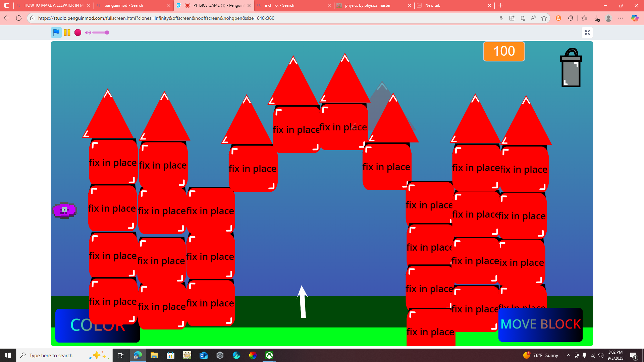Exit fullscreen with the collapse arrows icon
This screenshot has height=362, width=644.
(x=587, y=33)
